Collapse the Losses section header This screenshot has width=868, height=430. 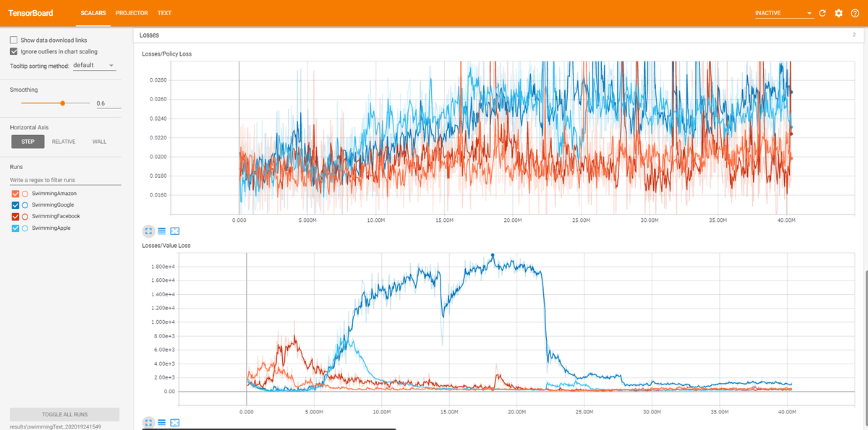click(x=498, y=35)
